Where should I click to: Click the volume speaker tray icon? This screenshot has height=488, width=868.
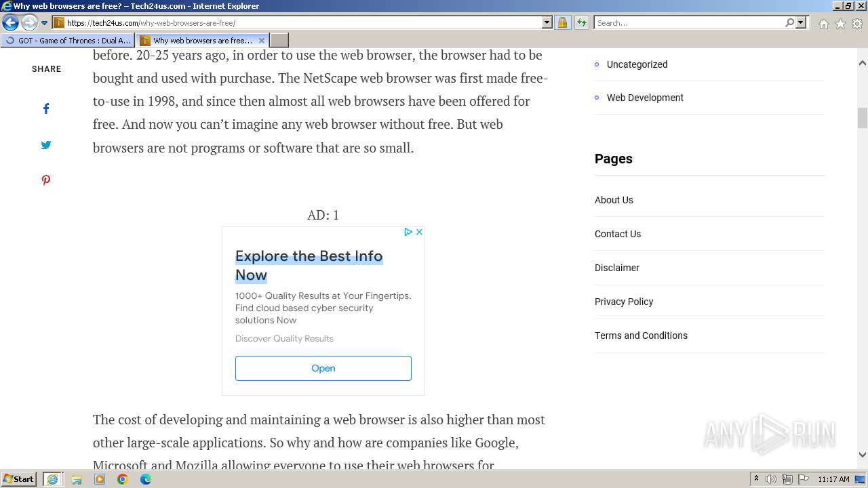[771, 479]
